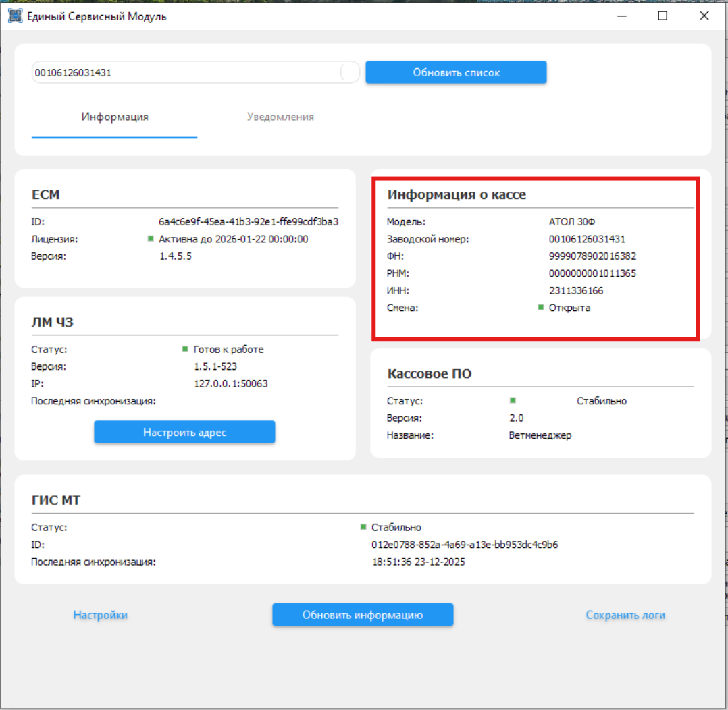Click the green license status indicator
The height and width of the screenshot is (710, 728).
[x=151, y=238]
